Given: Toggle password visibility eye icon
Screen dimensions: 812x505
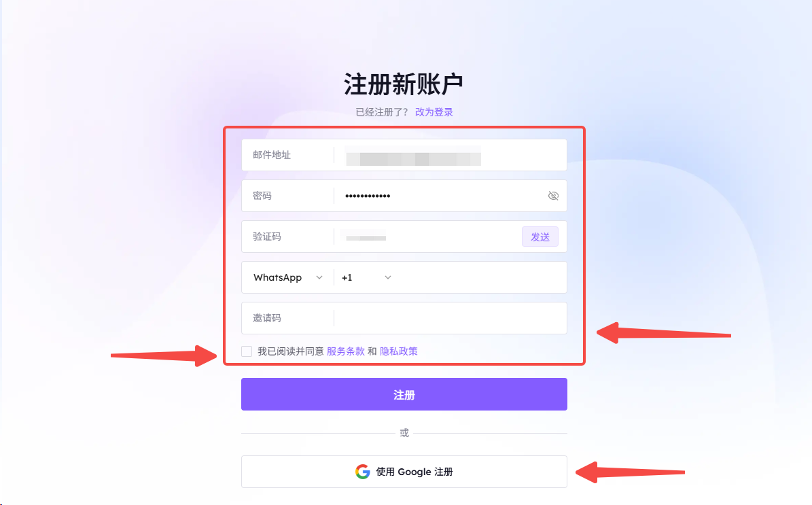Looking at the screenshot, I should coord(553,196).
